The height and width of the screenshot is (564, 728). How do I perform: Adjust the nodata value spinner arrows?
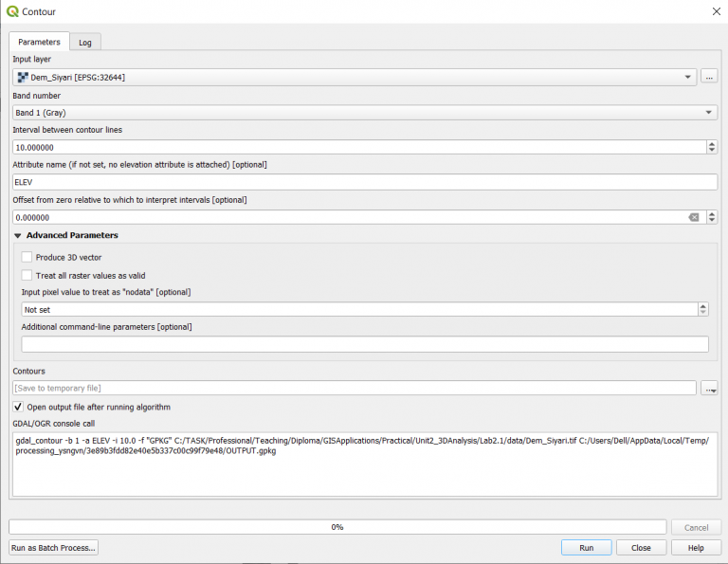pyautogui.click(x=702, y=309)
